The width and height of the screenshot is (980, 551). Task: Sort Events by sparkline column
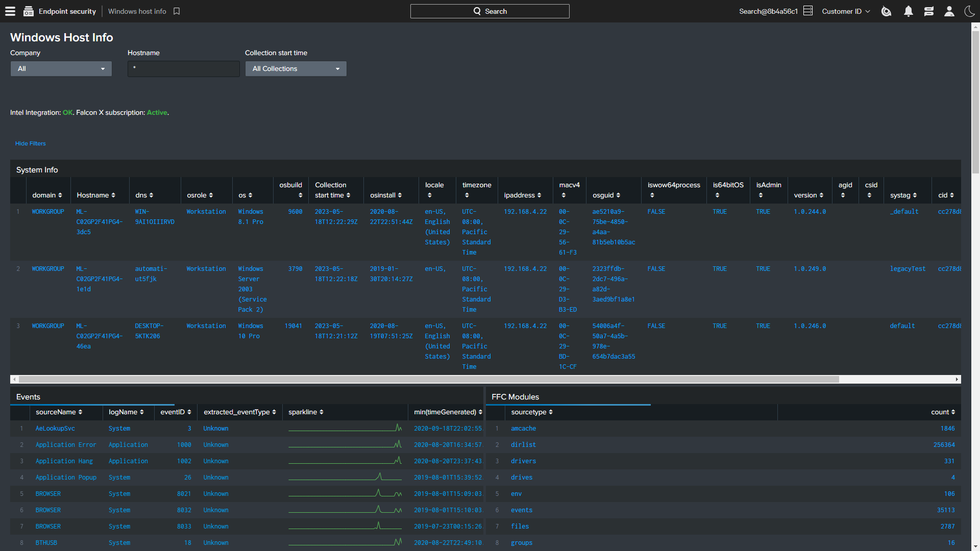pyautogui.click(x=306, y=412)
